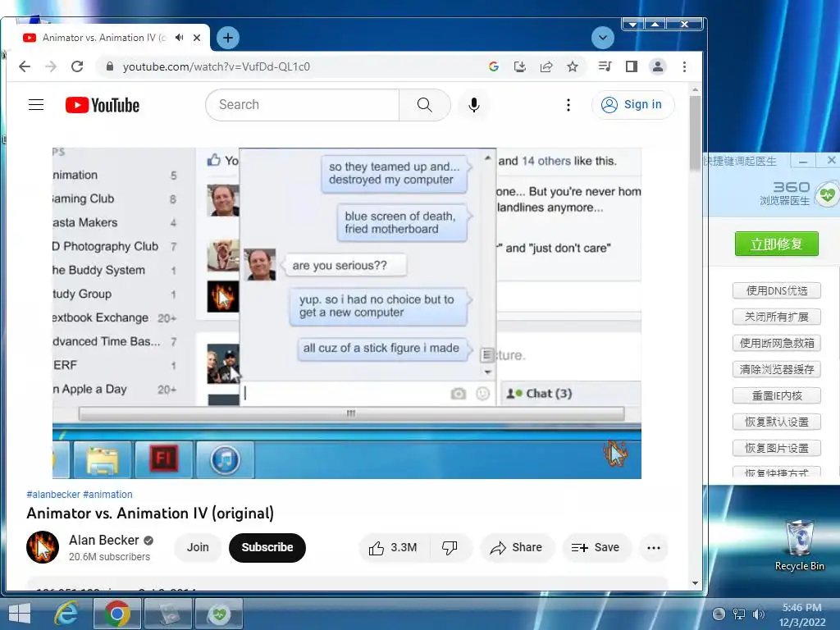This screenshot has height=630, width=840.
Task: Click the install app icon in address bar
Action: click(x=519, y=66)
